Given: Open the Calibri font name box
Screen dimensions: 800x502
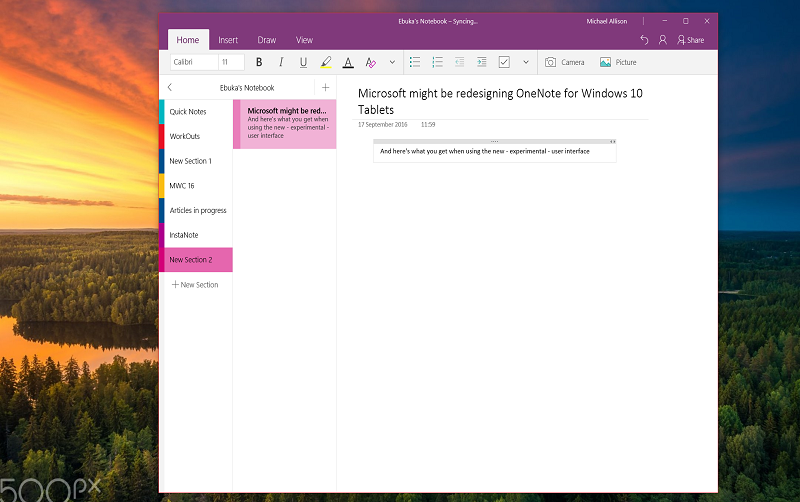Looking at the screenshot, I should [x=193, y=62].
